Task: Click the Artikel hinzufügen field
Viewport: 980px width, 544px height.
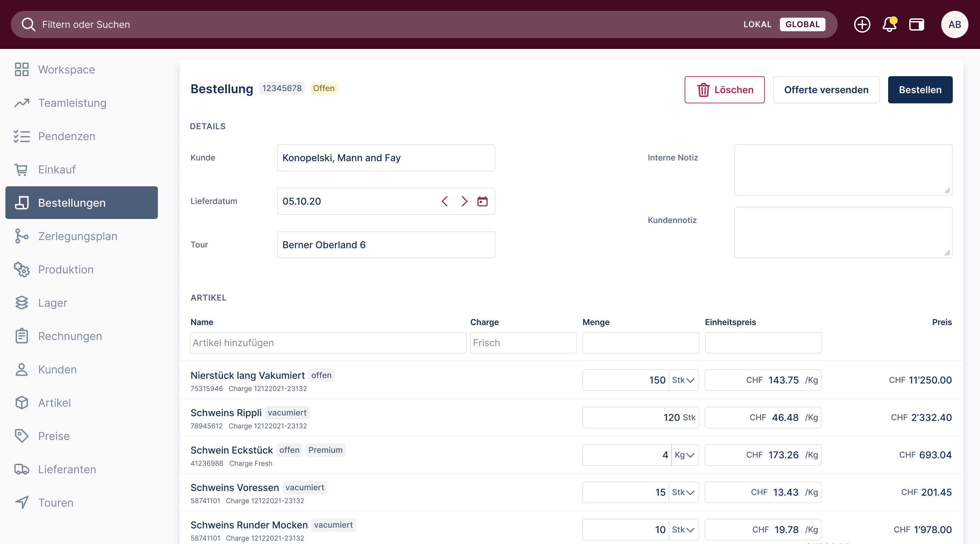Action: pyautogui.click(x=328, y=342)
